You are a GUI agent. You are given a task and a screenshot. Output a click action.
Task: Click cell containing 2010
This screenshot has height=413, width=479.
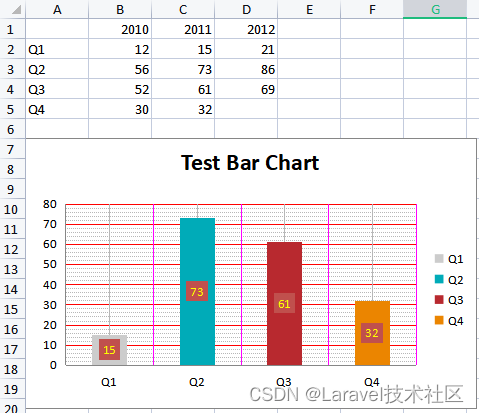(x=120, y=29)
